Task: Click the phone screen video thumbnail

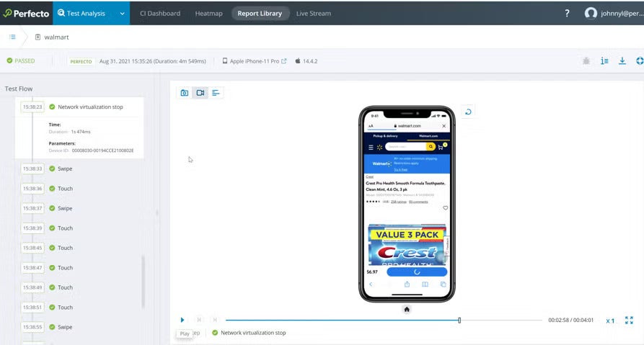Action: click(407, 204)
